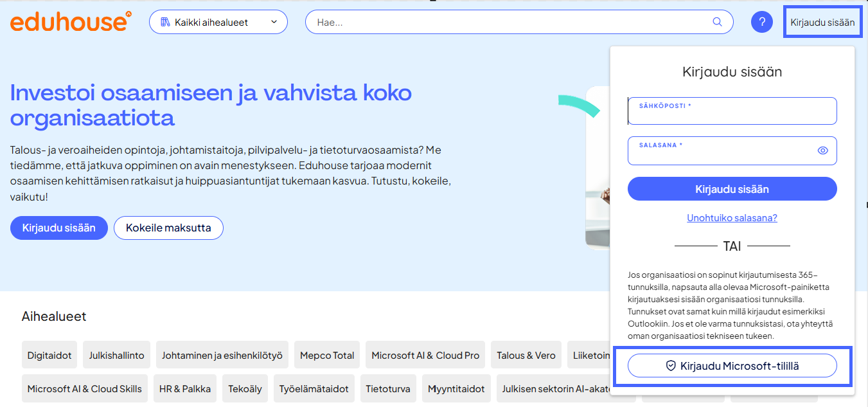868x407 pixels.
Task: Open the Digitaidot topic tag
Action: click(x=49, y=355)
